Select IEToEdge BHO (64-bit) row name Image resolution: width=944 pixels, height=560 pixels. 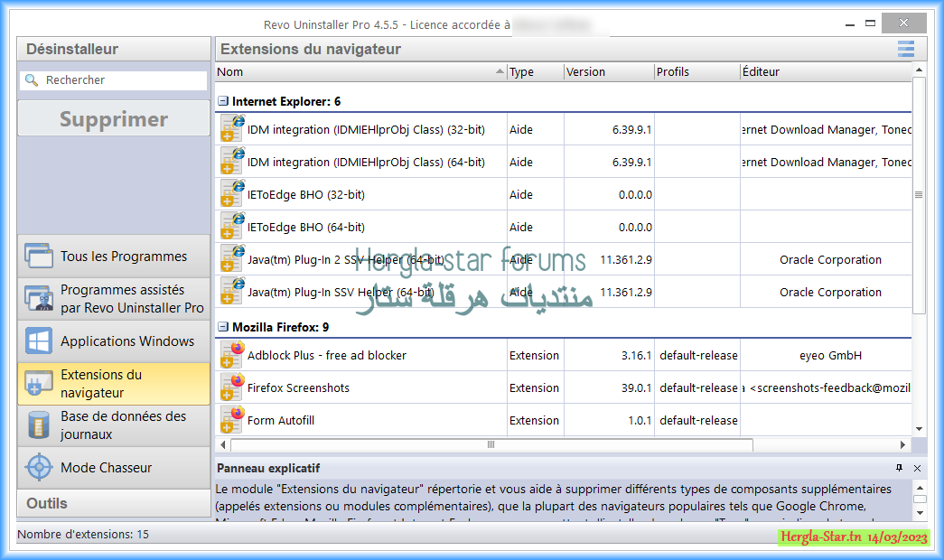(x=306, y=227)
